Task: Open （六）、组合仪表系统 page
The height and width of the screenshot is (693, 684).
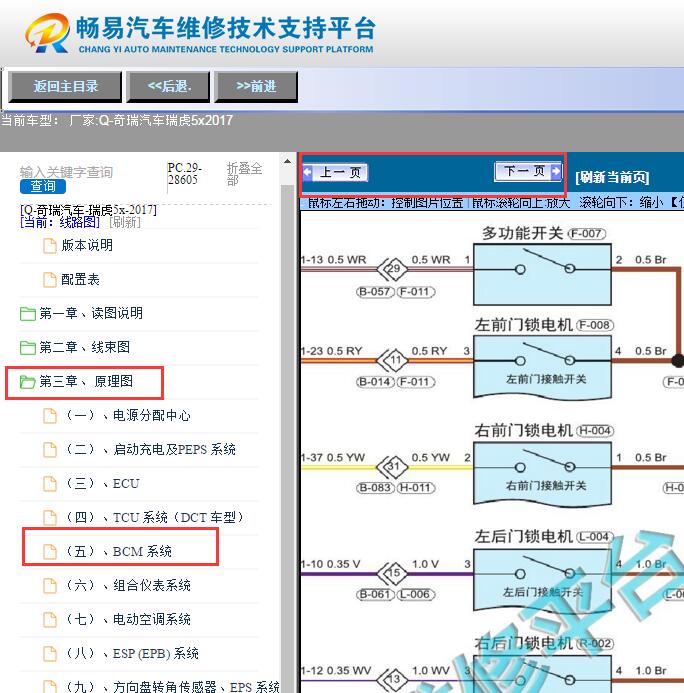Action: tap(127, 586)
